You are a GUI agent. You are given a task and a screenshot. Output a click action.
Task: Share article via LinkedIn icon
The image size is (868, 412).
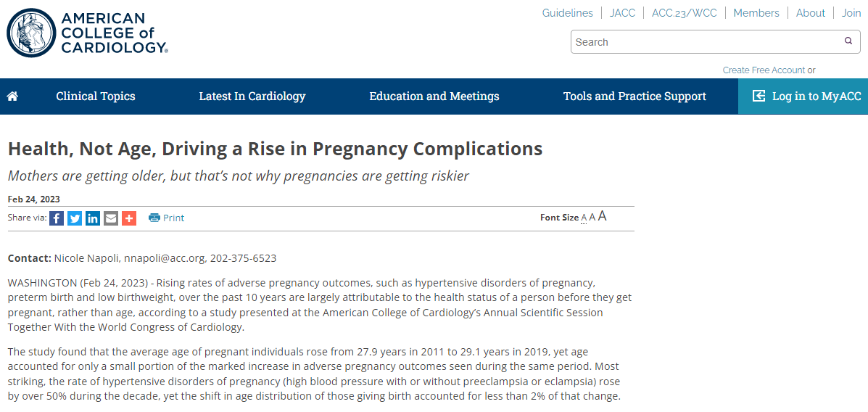point(93,218)
